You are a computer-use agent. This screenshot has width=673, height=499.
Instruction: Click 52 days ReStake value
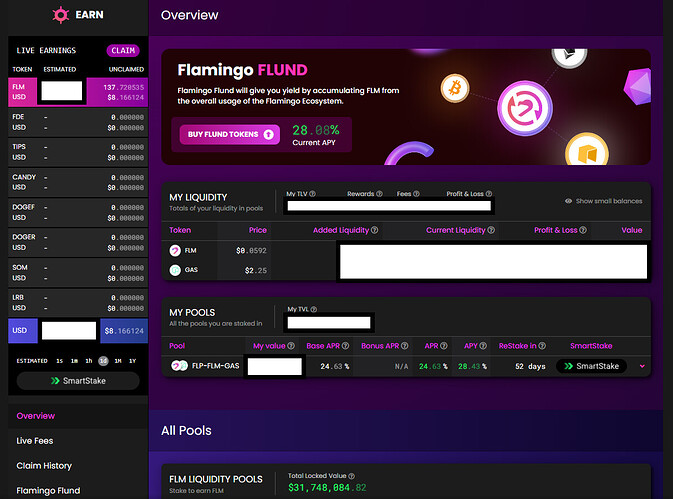coord(530,366)
